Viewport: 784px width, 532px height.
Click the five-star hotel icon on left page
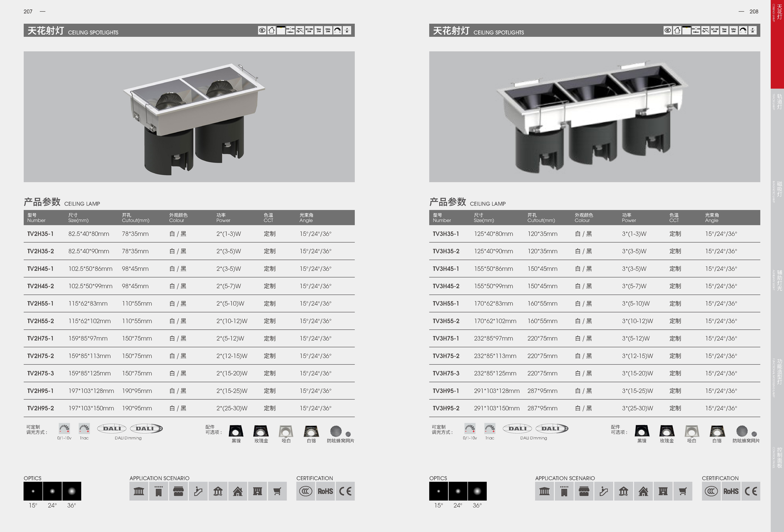(159, 491)
